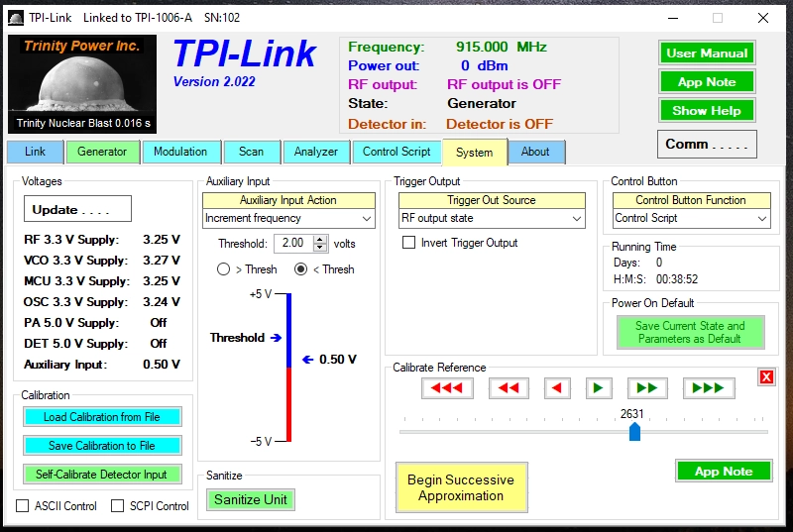Image resolution: width=793 pixels, height=532 pixels.
Task: Click Begin Successive Approximation
Action: point(461,487)
